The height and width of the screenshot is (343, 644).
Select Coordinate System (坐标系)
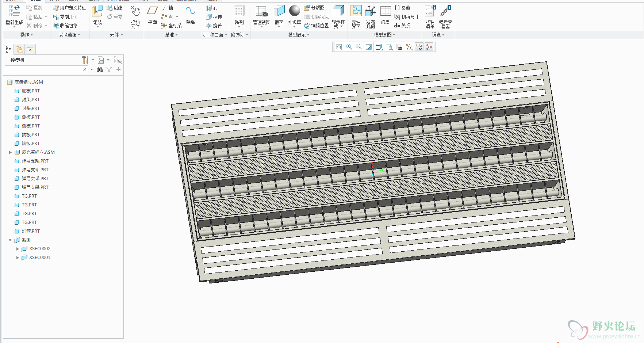(172, 26)
